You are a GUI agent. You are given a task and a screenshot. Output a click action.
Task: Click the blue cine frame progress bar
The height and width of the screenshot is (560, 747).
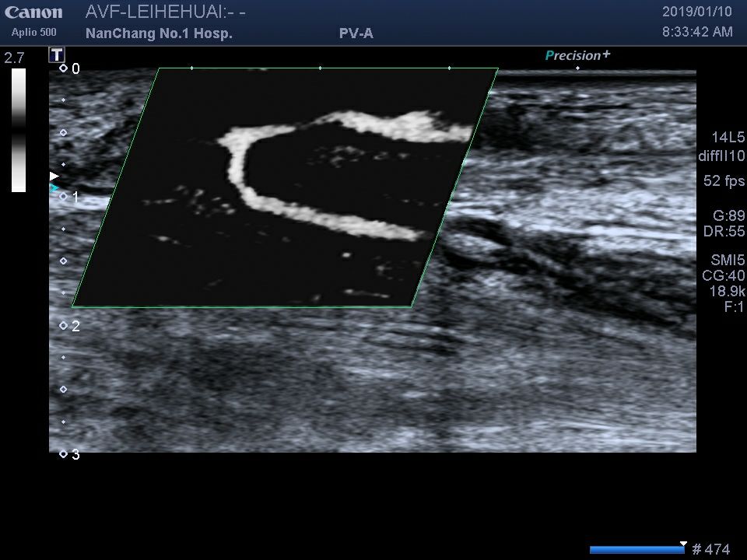(x=636, y=550)
